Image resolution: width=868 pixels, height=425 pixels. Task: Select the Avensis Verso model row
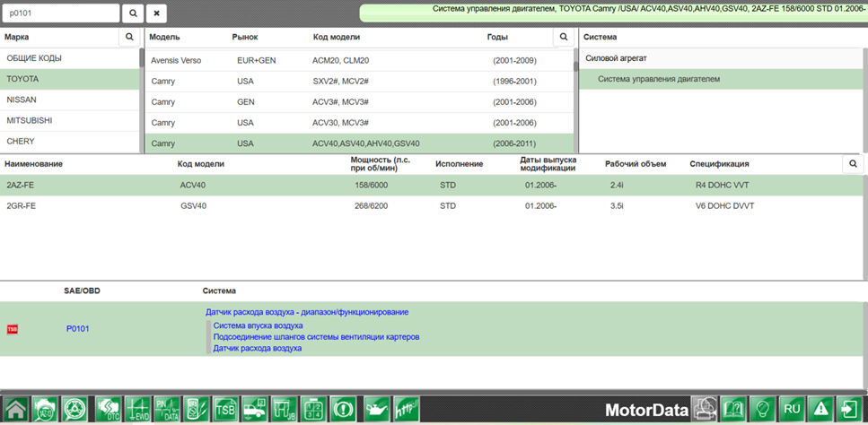point(359,61)
